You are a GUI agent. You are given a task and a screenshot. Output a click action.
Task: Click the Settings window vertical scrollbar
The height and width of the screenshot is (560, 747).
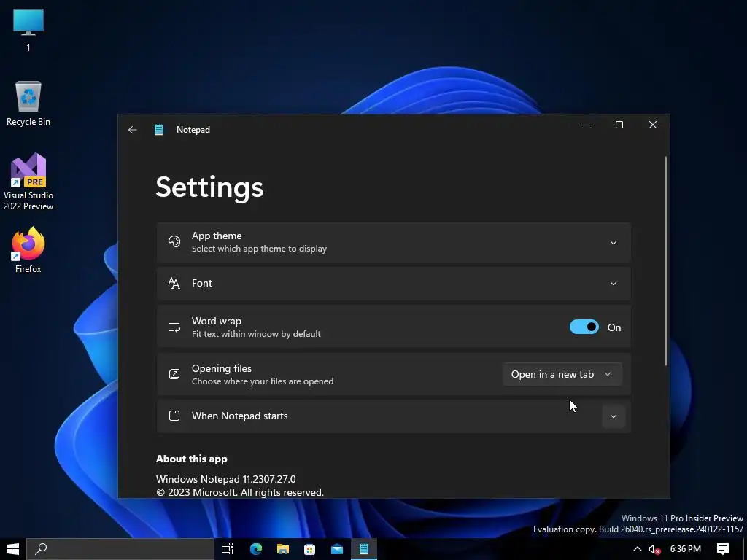point(666,261)
